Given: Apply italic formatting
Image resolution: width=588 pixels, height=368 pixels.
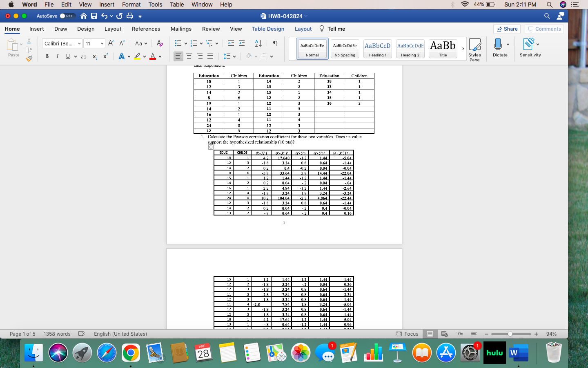Looking at the screenshot, I should [x=57, y=56].
